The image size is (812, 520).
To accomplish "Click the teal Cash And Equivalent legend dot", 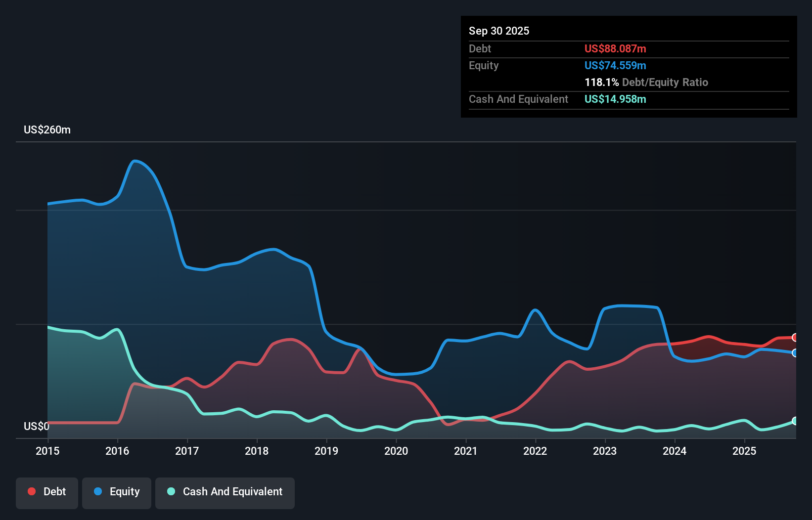I will (170, 491).
